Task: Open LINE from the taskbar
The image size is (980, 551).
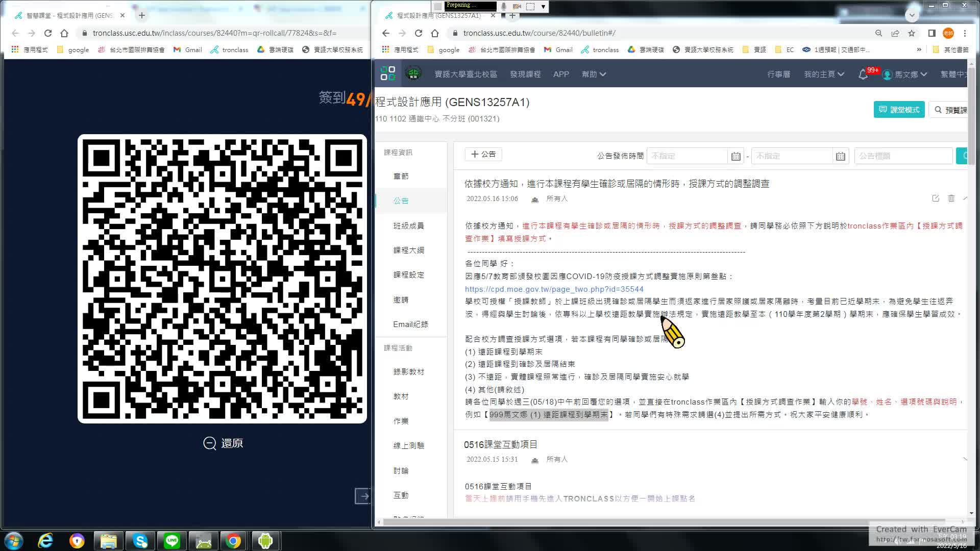Action: (x=172, y=541)
